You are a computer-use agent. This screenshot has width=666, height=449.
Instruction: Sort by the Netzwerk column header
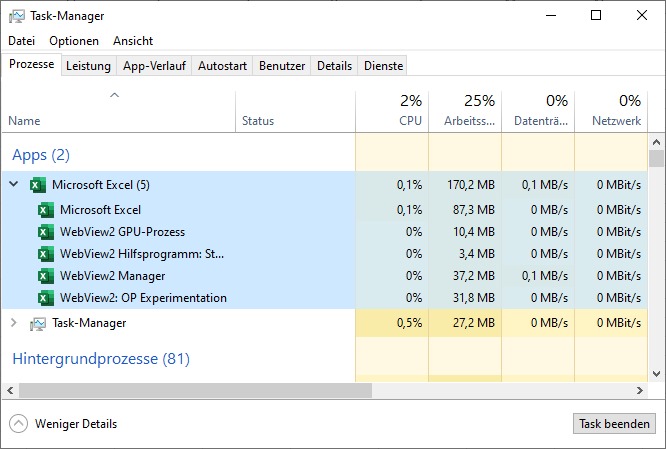pyautogui.click(x=611, y=111)
